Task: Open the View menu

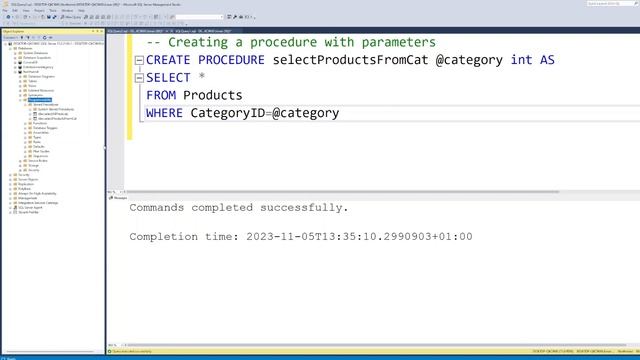Action: pyautogui.click(x=26, y=11)
